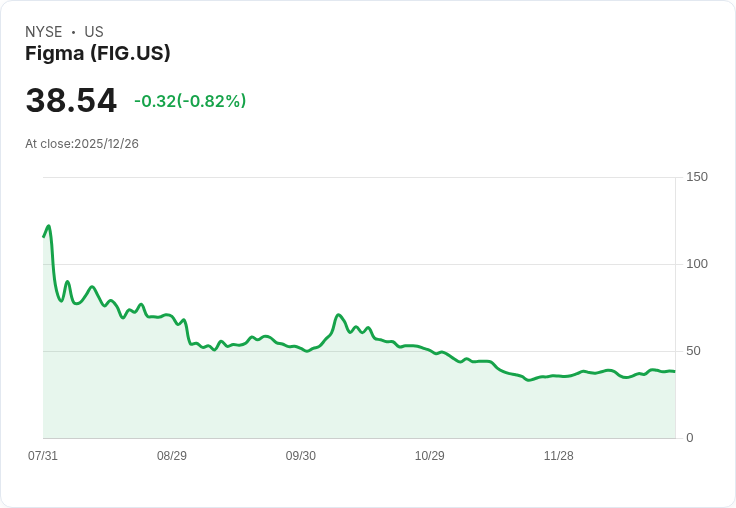The image size is (736, 508).
Task: Select the 11/28 date on the x-axis
Action: point(559,456)
